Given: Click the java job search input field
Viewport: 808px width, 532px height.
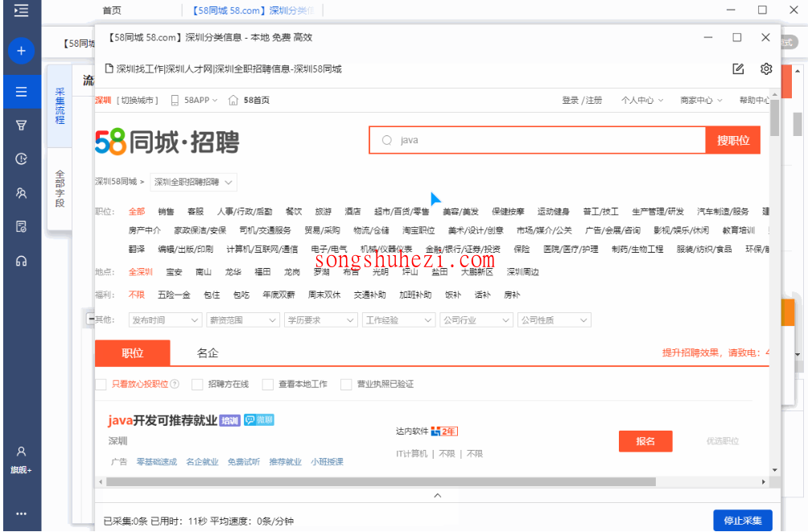Looking at the screenshot, I should coord(538,140).
